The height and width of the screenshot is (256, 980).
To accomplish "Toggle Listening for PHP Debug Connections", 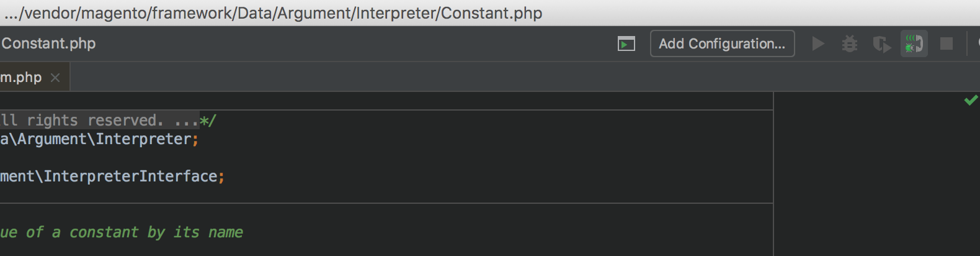I will (x=914, y=43).
